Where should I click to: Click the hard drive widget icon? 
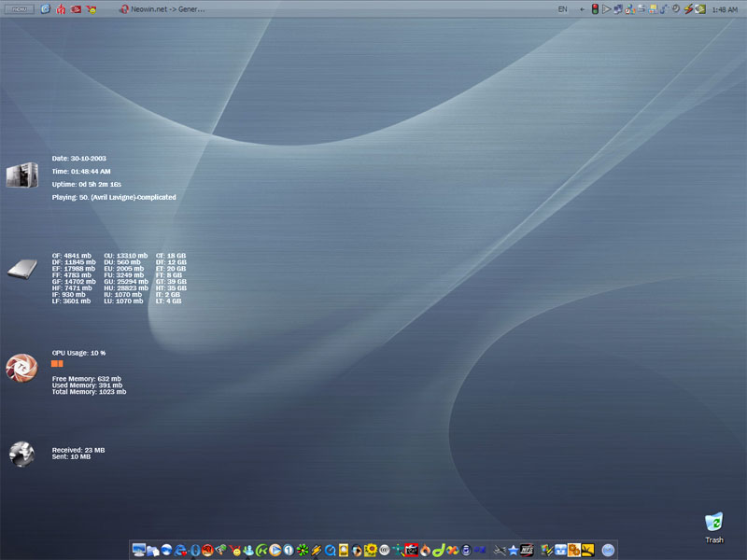click(x=21, y=271)
